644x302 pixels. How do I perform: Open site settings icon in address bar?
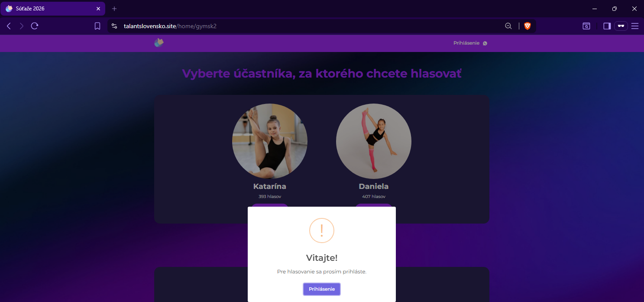(x=114, y=26)
